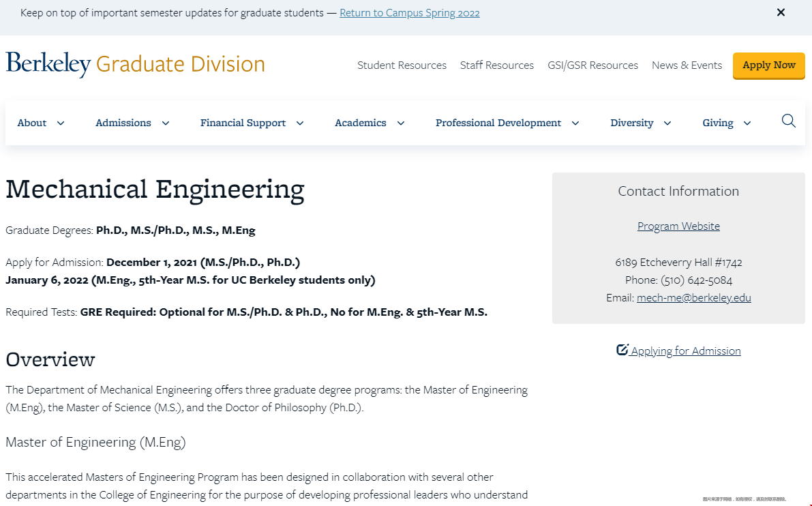Click the phone number (510) 642-5084
Viewport: 812px width, 506px height.
(x=697, y=280)
